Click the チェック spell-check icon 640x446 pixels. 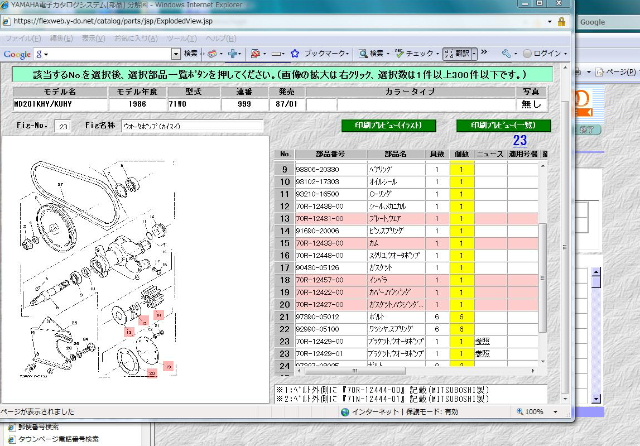[x=399, y=53]
